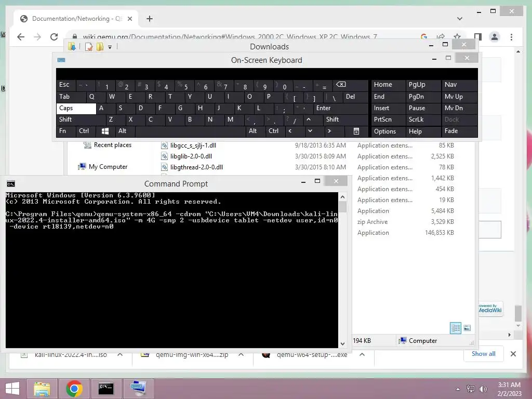Image resolution: width=532 pixels, height=399 pixels.
Task: Click Command Prompt scrollbar thumb
Action: (343, 207)
